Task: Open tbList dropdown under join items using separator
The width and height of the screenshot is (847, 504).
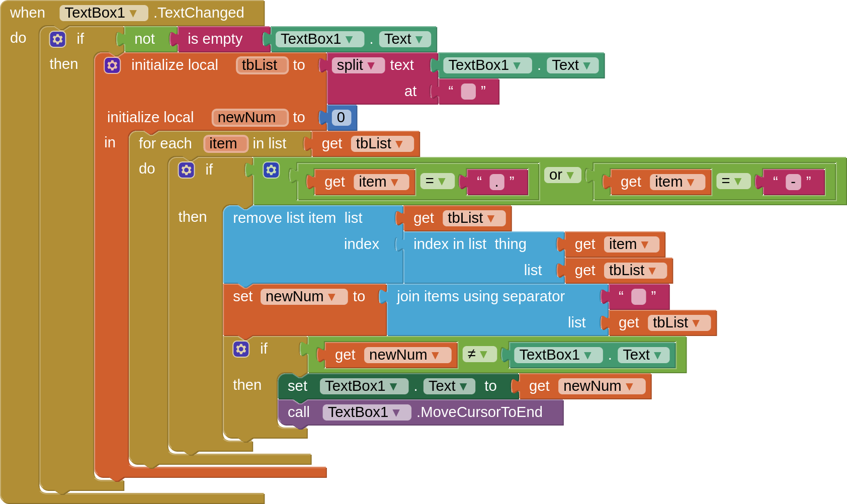Action: (698, 322)
